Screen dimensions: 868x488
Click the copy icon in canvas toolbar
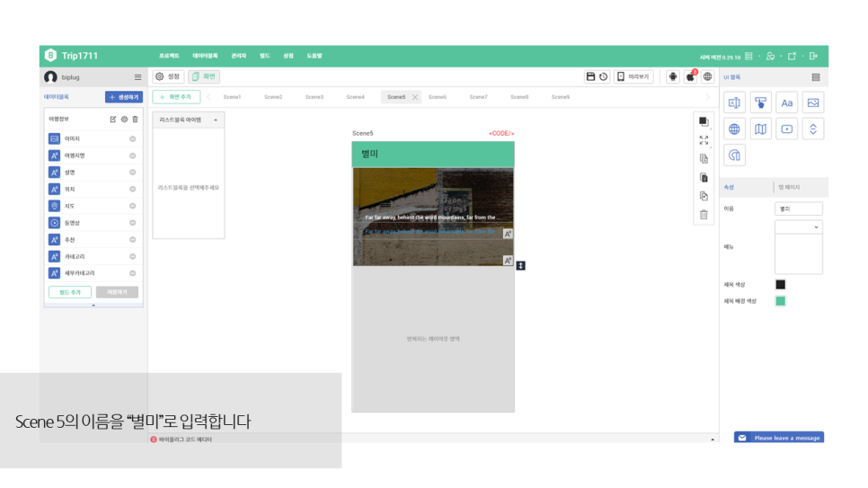pyautogui.click(x=704, y=159)
